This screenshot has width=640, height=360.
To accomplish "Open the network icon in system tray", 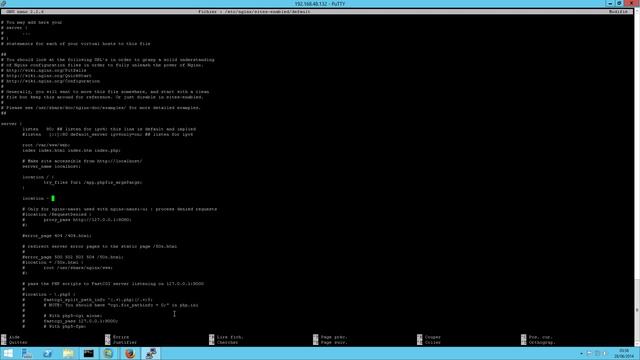I will [x=597, y=353].
